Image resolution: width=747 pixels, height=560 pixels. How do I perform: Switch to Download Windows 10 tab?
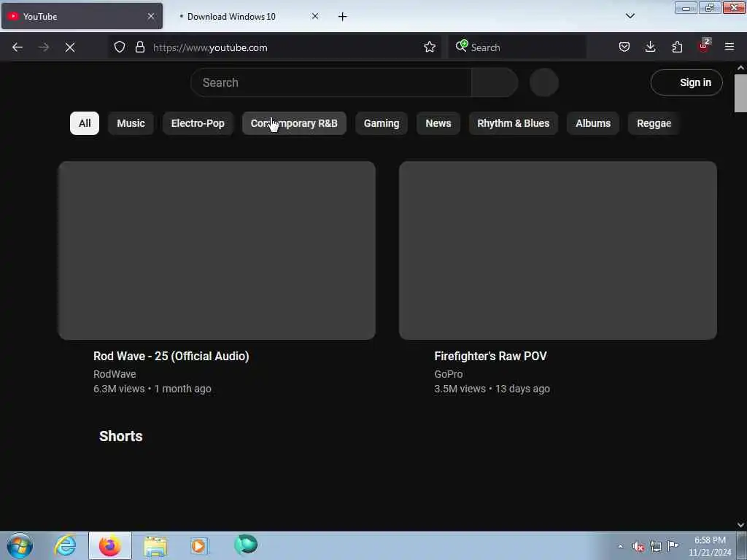click(x=247, y=16)
